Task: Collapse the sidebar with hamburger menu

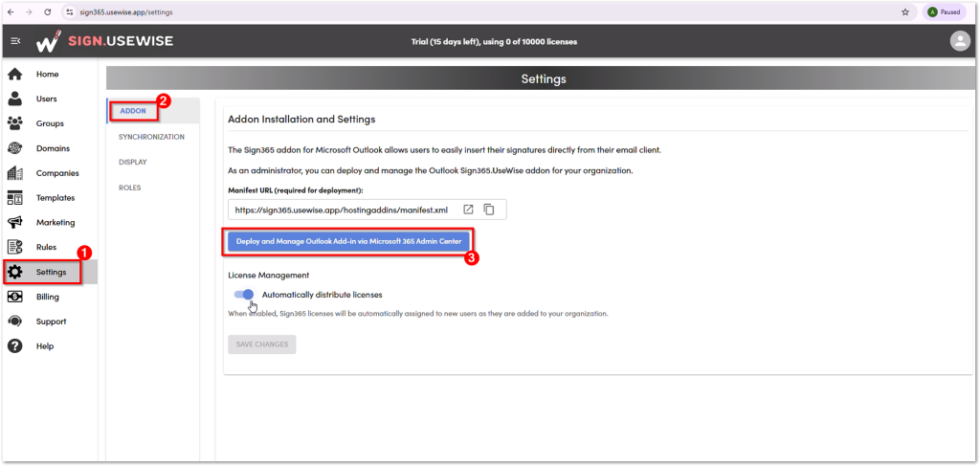Action: click(x=15, y=41)
